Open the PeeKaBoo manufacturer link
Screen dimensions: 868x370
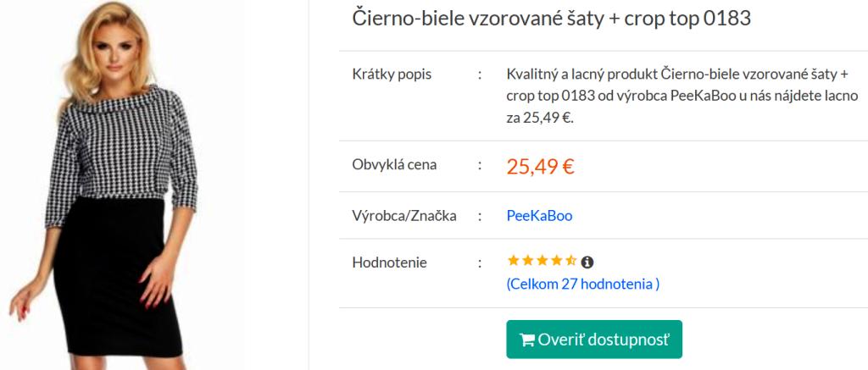point(539,215)
